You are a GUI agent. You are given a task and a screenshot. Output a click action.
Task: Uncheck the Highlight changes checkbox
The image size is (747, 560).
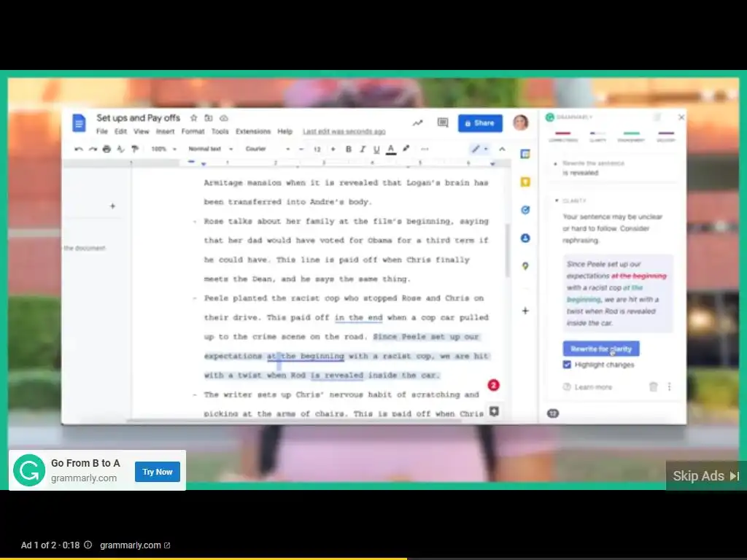point(567,365)
